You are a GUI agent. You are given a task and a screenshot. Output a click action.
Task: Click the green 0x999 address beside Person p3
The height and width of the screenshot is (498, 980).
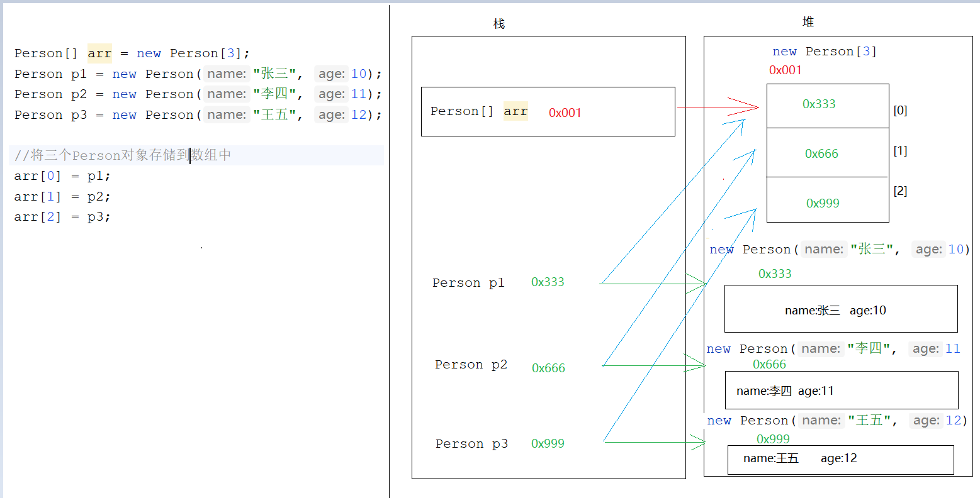point(548,443)
